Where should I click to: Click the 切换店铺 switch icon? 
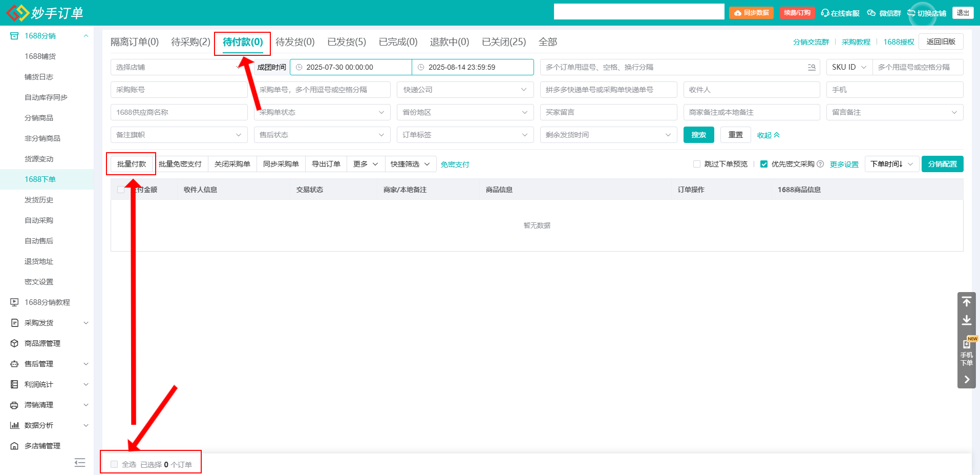pyautogui.click(x=911, y=13)
